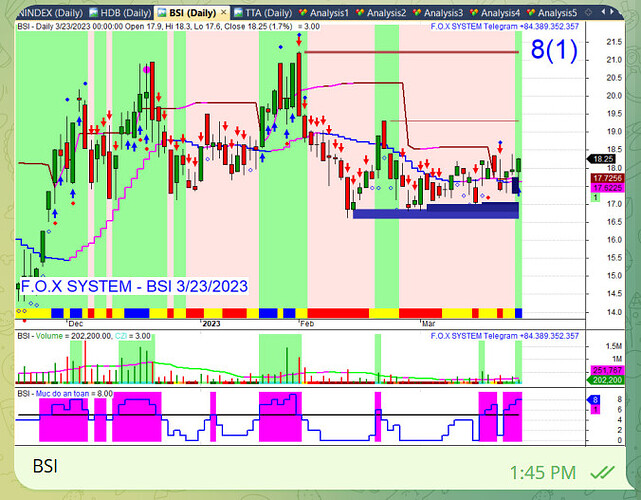Click the Analysis1 tab icon
The height and width of the screenshot is (500, 641).
[303, 13]
